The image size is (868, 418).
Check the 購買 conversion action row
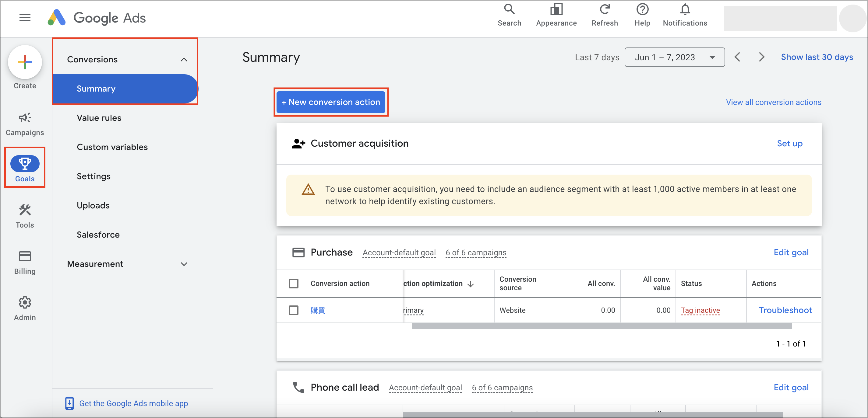tap(294, 310)
